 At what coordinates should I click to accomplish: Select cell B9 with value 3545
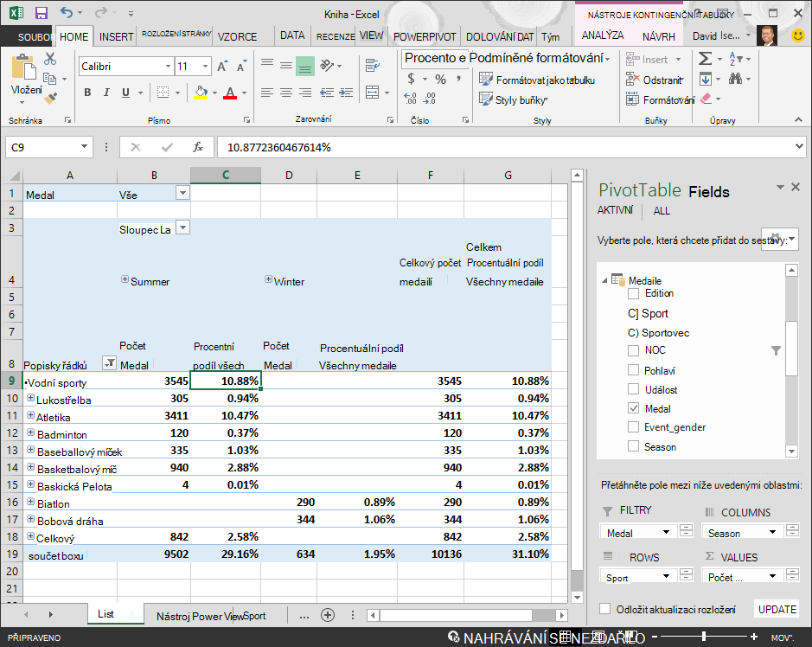coord(154,381)
